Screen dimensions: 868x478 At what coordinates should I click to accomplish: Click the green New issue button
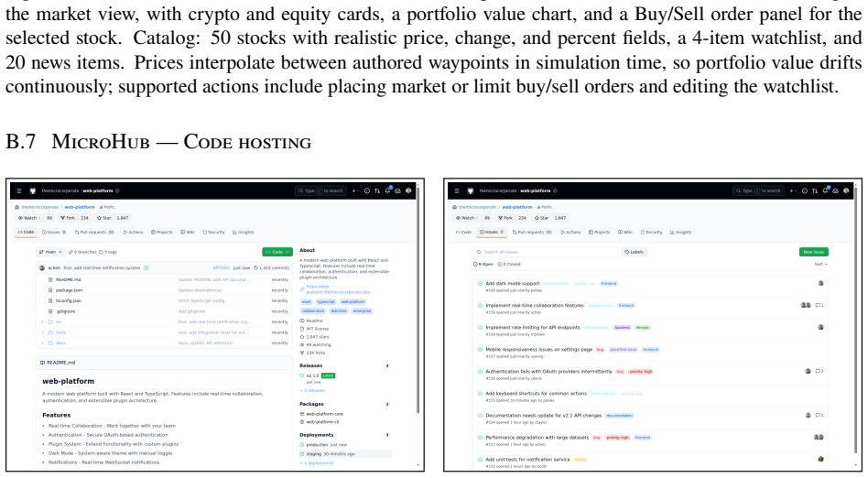point(814,252)
